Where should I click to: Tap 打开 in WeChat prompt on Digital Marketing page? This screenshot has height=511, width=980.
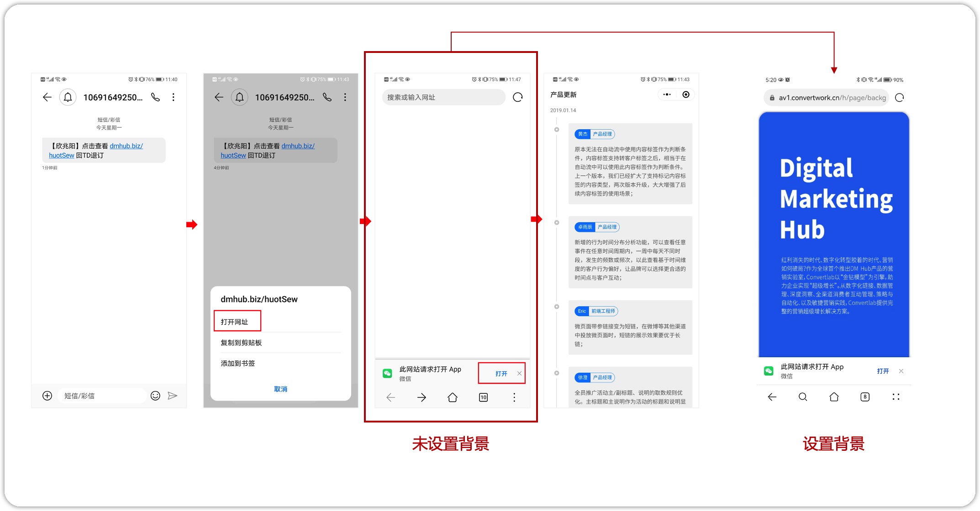tap(883, 371)
